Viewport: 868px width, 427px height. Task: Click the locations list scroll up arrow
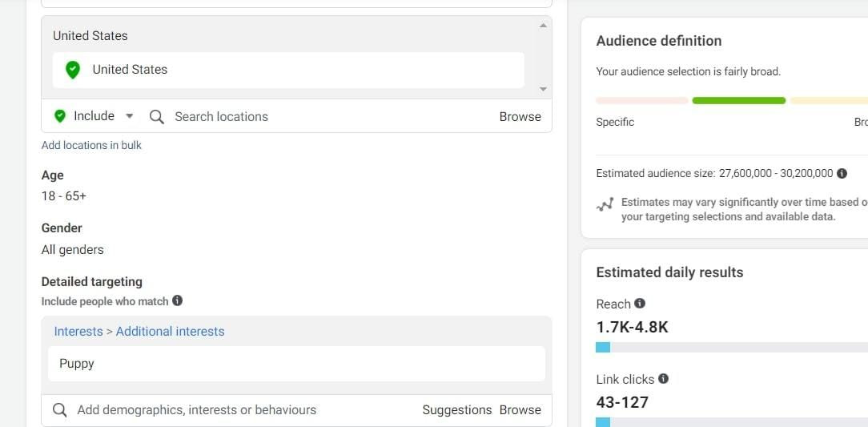(543, 26)
